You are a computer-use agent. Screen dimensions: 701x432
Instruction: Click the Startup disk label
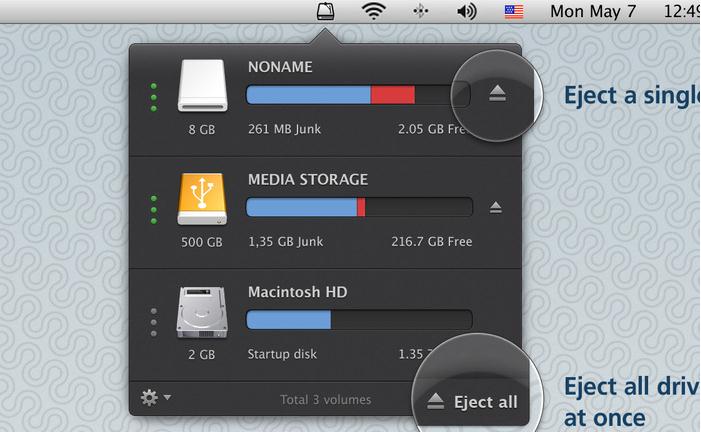282,354
